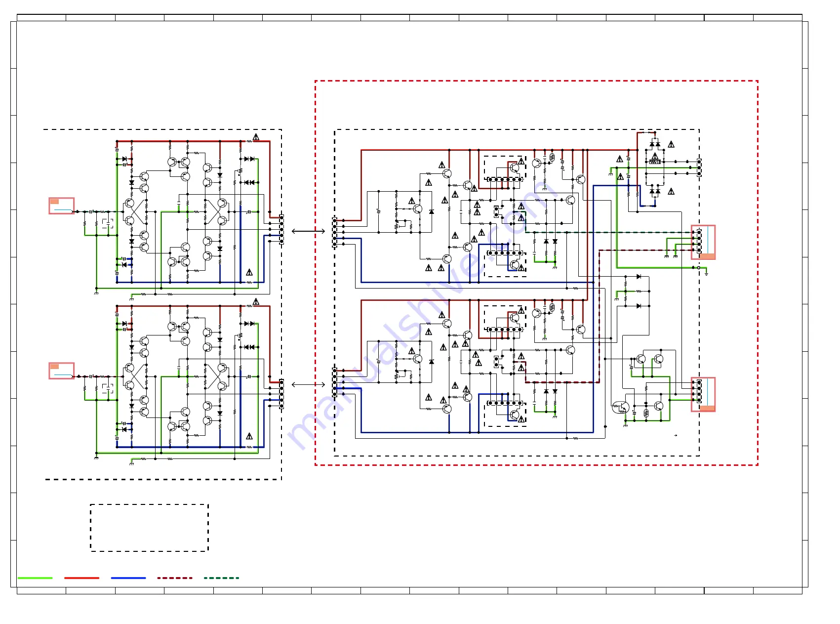The width and height of the screenshot is (840, 624).
Task: Select the lower-left pink input connector box
Action: [62, 371]
